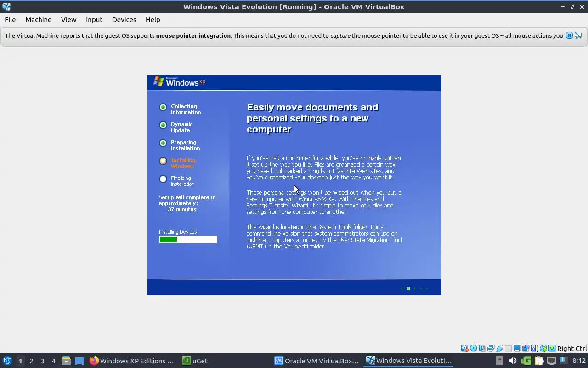Click the Preparing installation step bullet
Viewport: 588px width, 368px height.
[x=163, y=143]
